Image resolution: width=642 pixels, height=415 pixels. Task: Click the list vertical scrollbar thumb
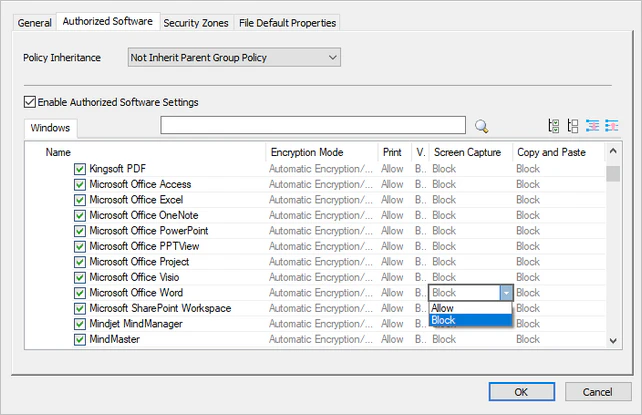613,174
